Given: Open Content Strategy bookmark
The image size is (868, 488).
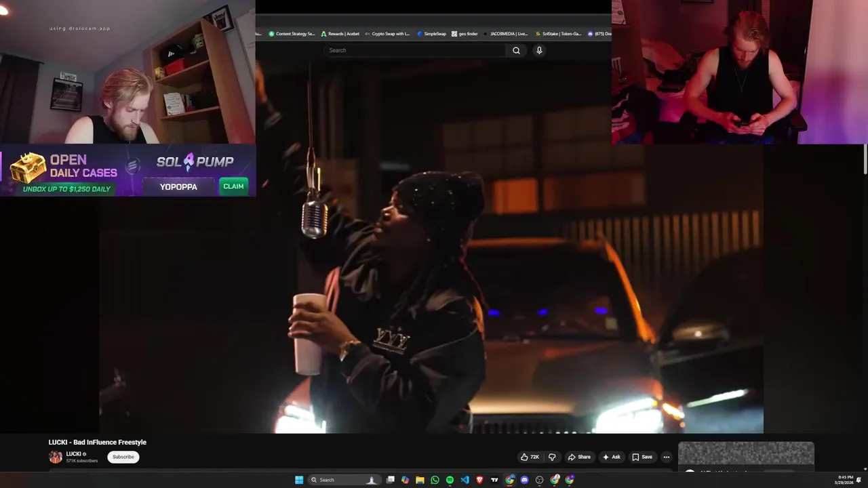Looking at the screenshot, I should click(x=292, y=33).
